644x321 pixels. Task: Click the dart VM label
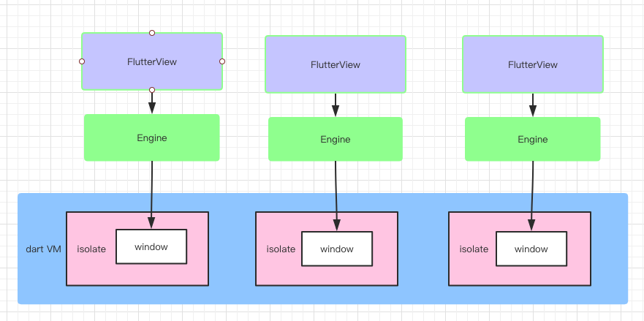(44, 249)
